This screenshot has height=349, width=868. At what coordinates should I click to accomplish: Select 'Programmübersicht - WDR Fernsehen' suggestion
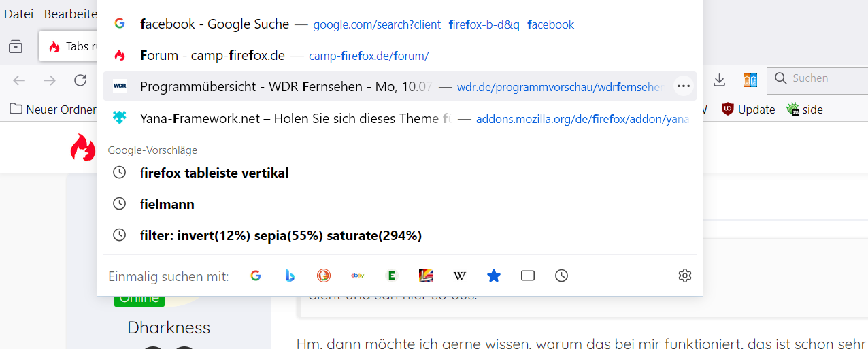pyautogui.click(x=400, y=86)
